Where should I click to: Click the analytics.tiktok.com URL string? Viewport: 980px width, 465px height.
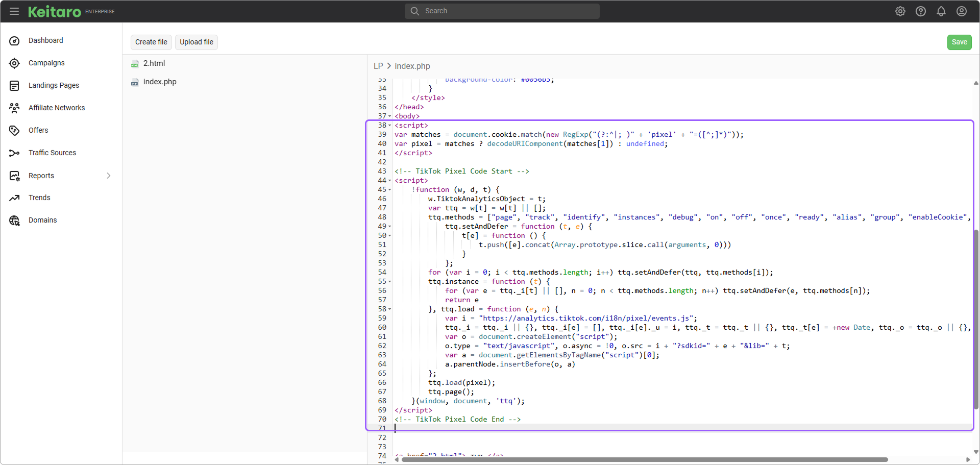pos(586,319)
